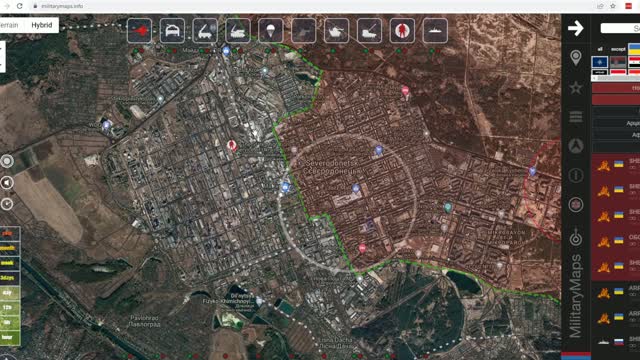This screenshot has height=360, width=640.
Task: Click the pink marker near southern frontline
Action: [362, 248]
